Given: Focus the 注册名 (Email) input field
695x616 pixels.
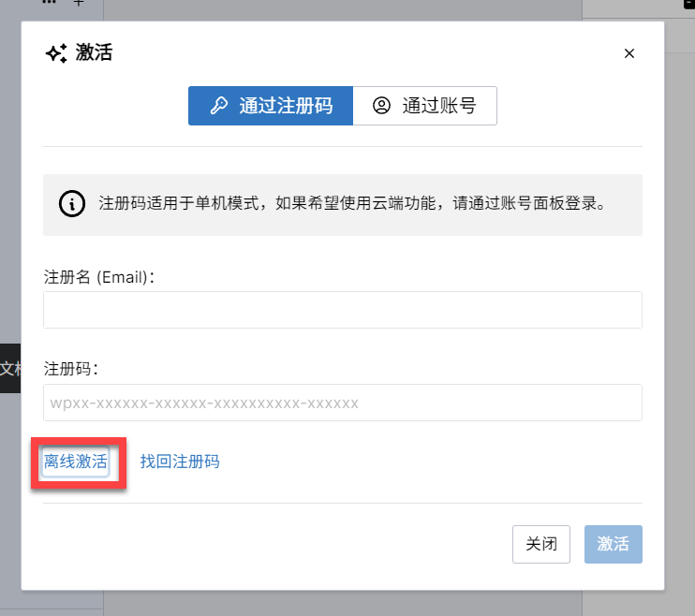Looking at the screenshot, I should [342, 310].
